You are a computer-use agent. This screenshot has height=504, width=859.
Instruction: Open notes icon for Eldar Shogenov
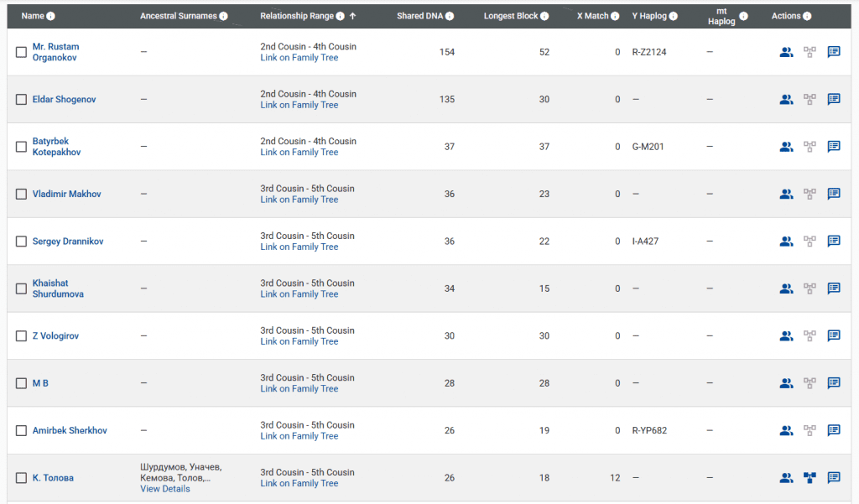[834, 99]
